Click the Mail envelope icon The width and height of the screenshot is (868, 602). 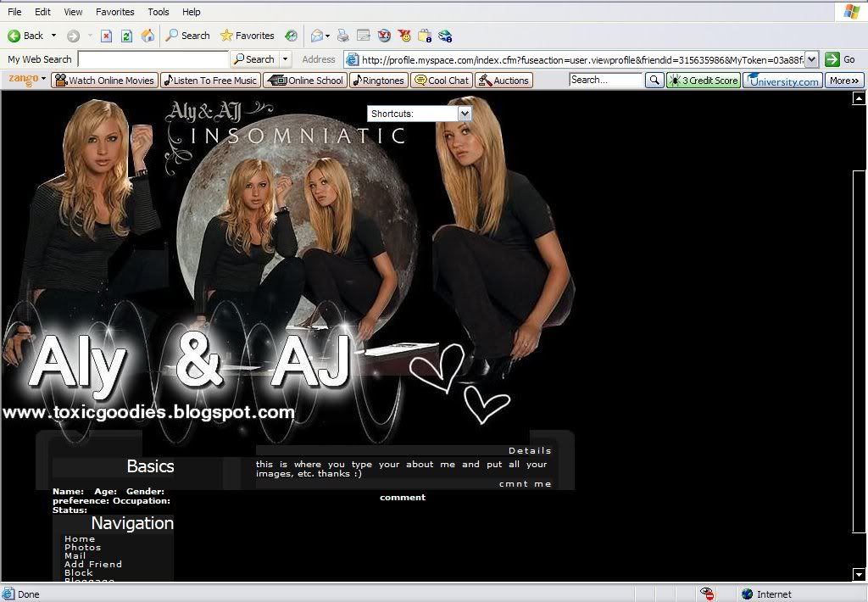click(317, 36)
